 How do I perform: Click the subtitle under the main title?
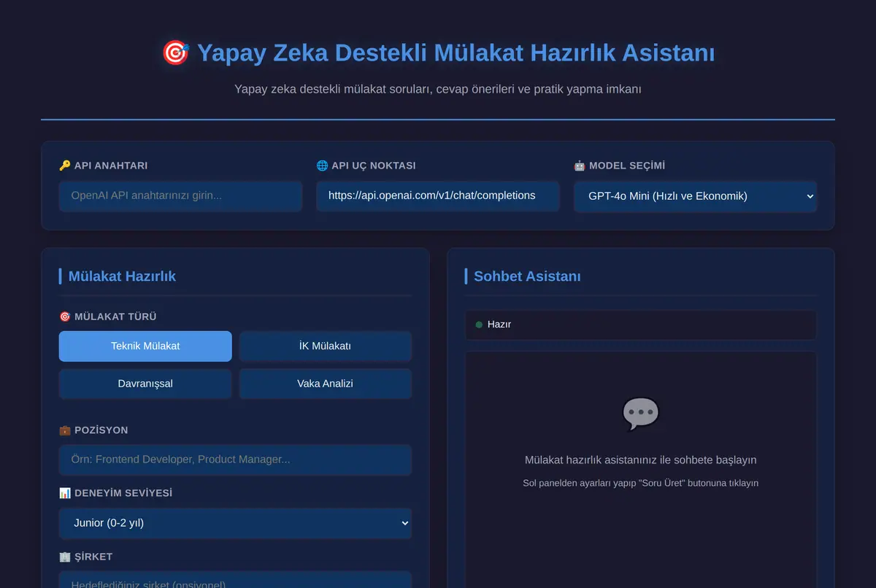[438, 89]
